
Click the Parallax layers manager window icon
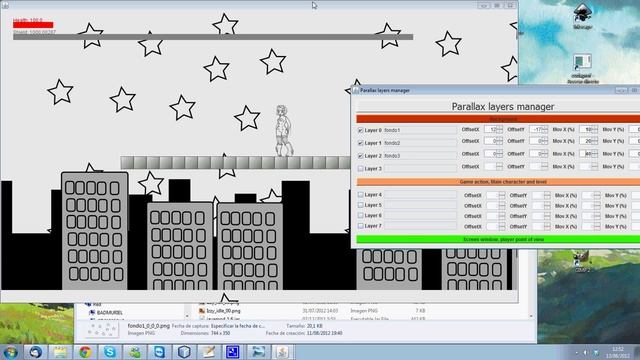click(356, 90)
